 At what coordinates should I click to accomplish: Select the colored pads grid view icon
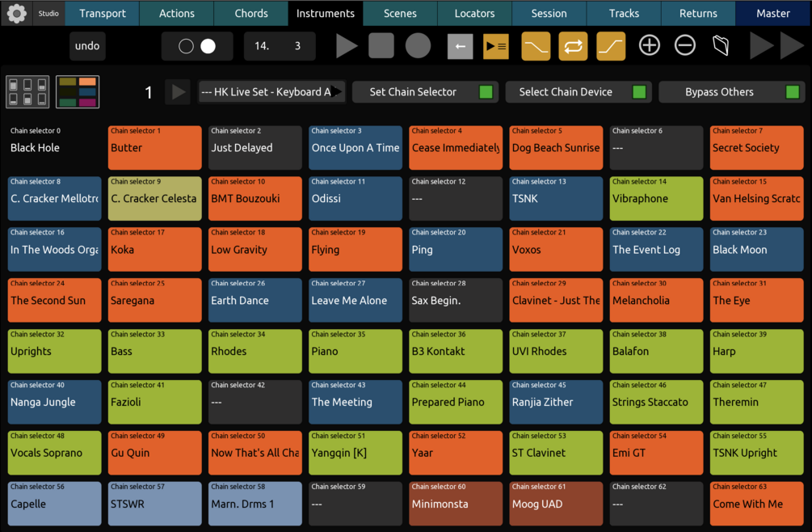click(78, 91)
